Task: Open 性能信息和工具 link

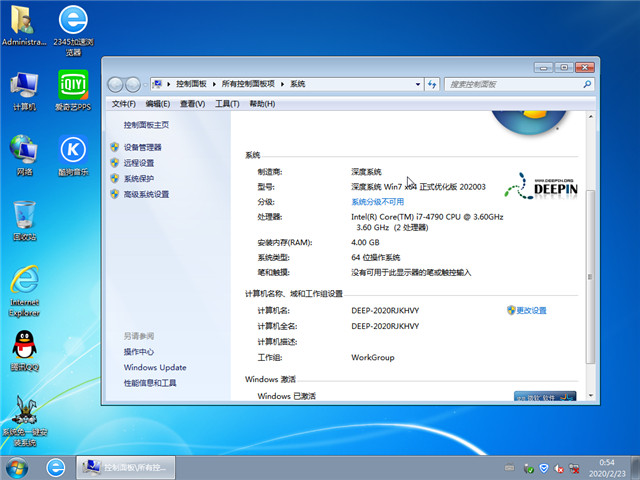Action: point(150,383)
